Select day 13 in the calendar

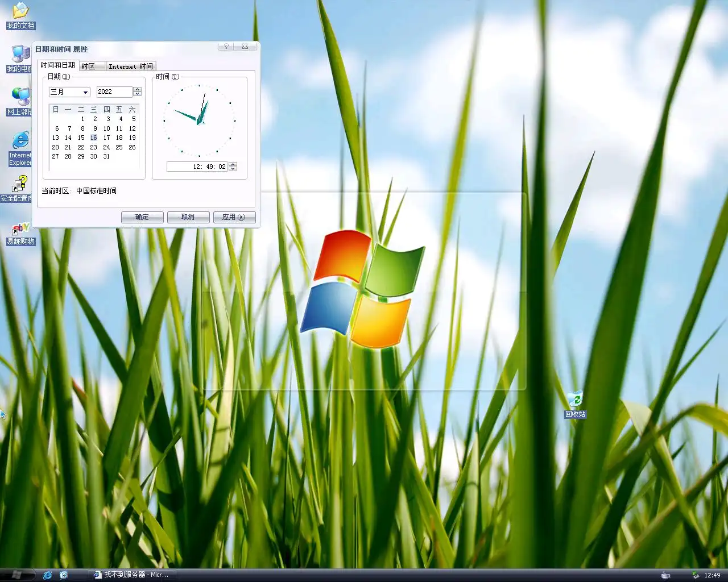[55, 138]
